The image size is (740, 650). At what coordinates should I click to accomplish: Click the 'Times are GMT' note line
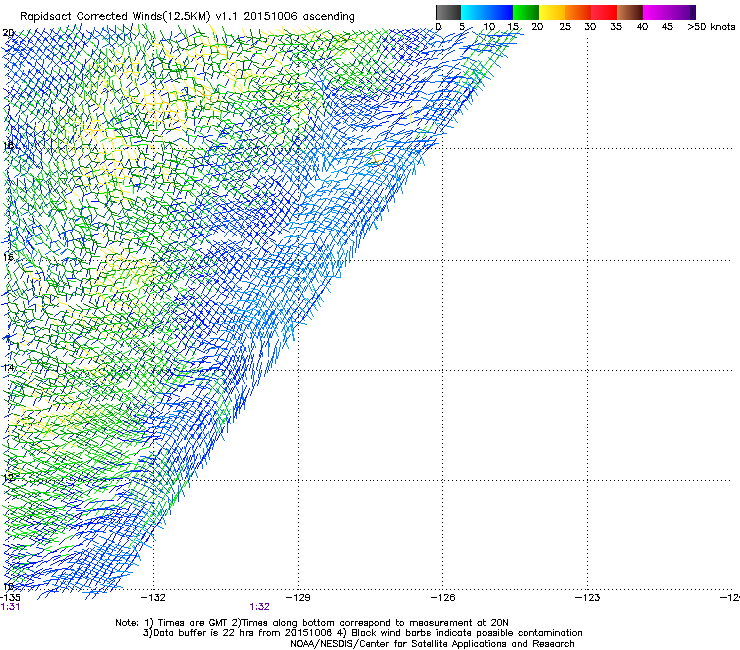point(312,623)
